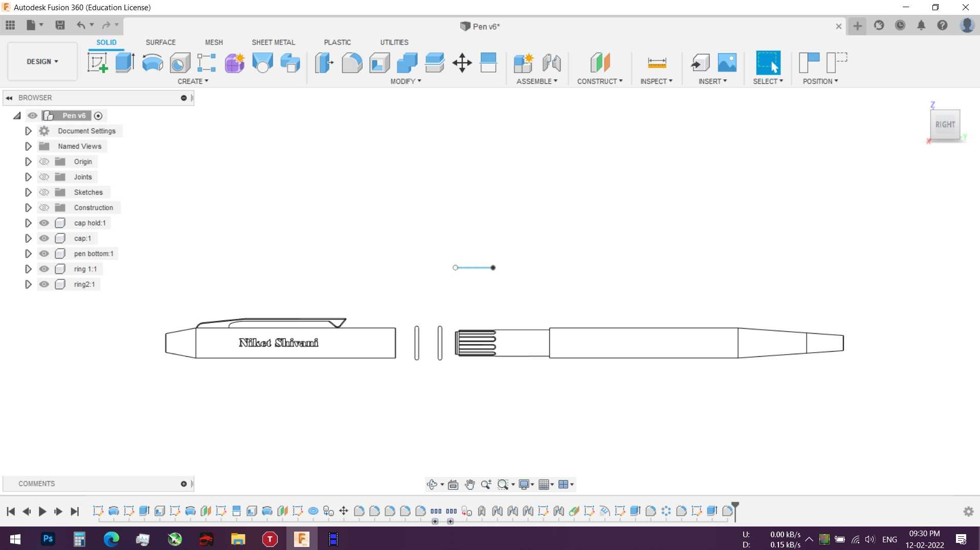Activate the window Select tool
This screenshot has width=980, height=550.
click(768, 63)
